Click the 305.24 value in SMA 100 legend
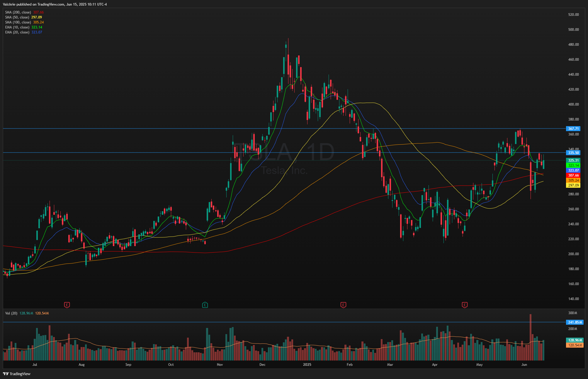This screenshot has width=588, height=379. coord(38,22)
